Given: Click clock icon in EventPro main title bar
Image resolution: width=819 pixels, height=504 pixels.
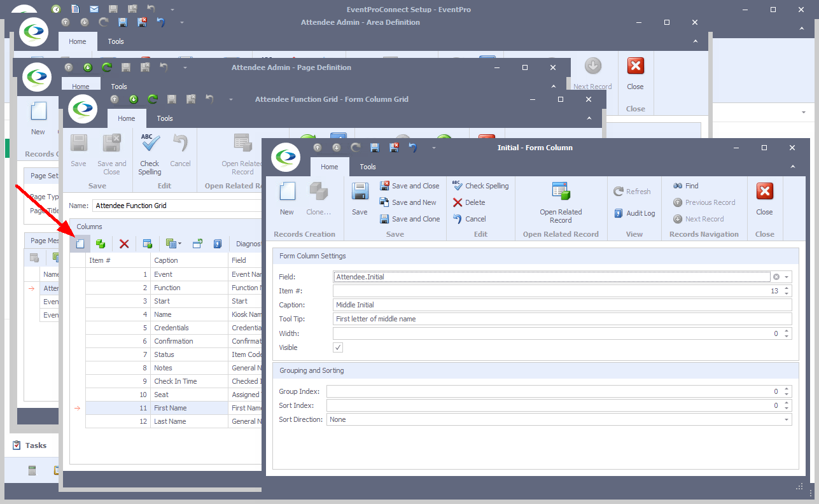Looking at the screenshot, I should tap(56, 9).
